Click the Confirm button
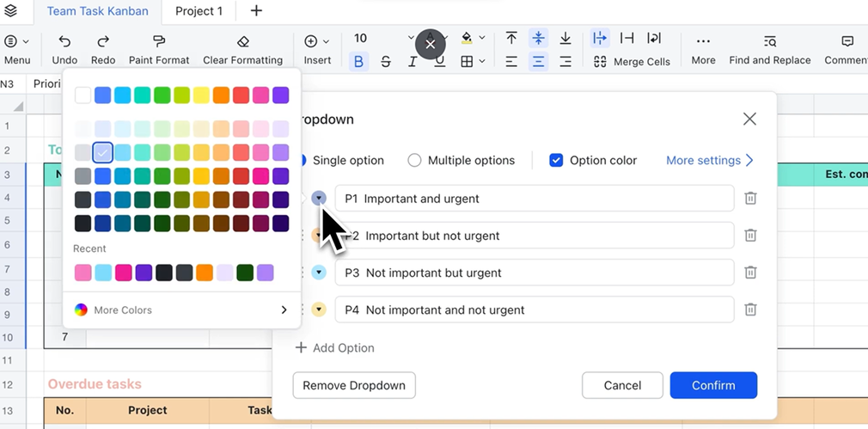Screen dimensions: 868x429 click(x=713, y=385)
